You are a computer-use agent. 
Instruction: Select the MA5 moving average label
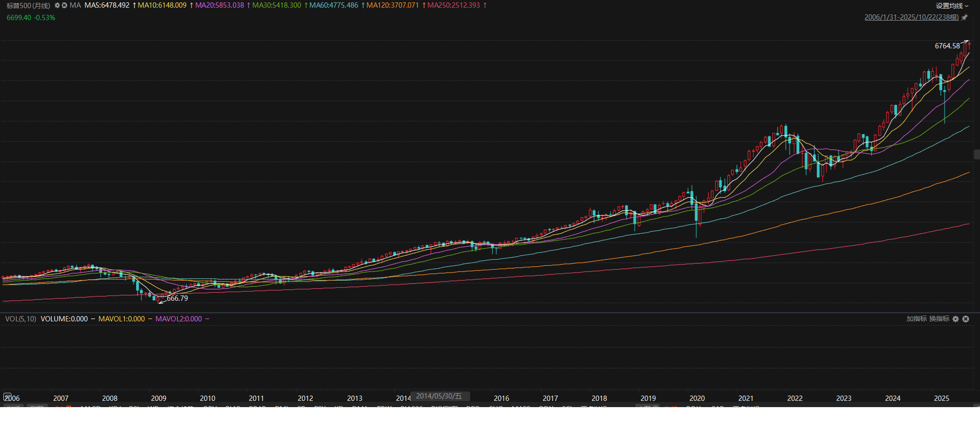107,5
